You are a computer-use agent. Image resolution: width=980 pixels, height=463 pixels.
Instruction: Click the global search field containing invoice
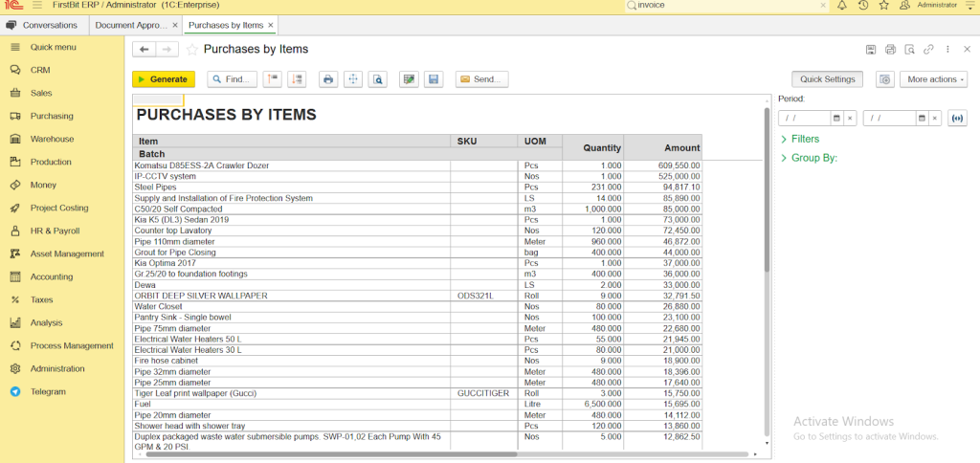[725, 5]
